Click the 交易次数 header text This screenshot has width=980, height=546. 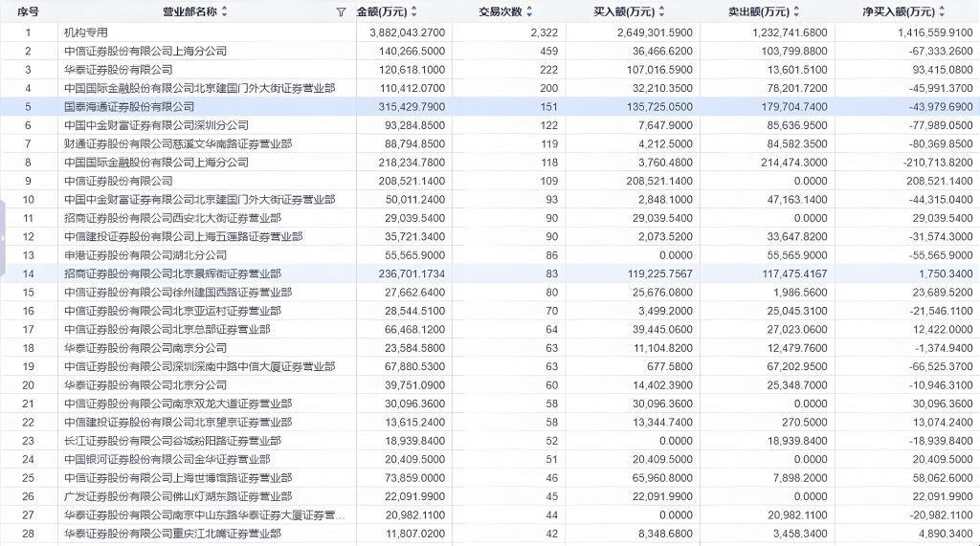(x=500, y=12)
